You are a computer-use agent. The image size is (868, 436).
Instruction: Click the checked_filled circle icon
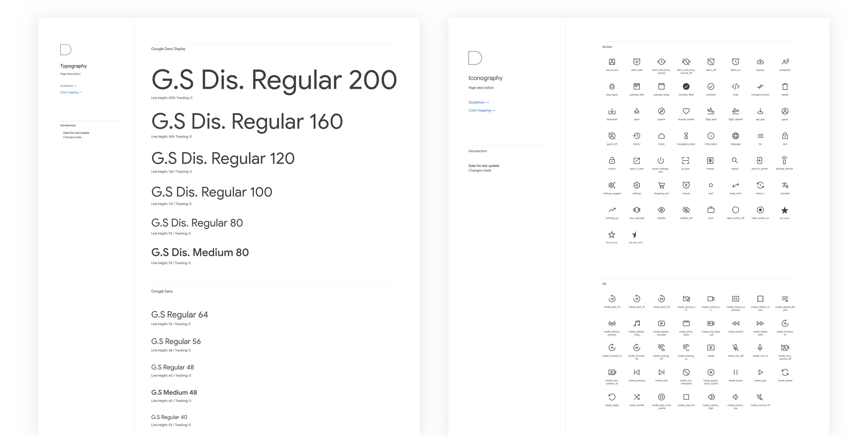tap(686, 86)
